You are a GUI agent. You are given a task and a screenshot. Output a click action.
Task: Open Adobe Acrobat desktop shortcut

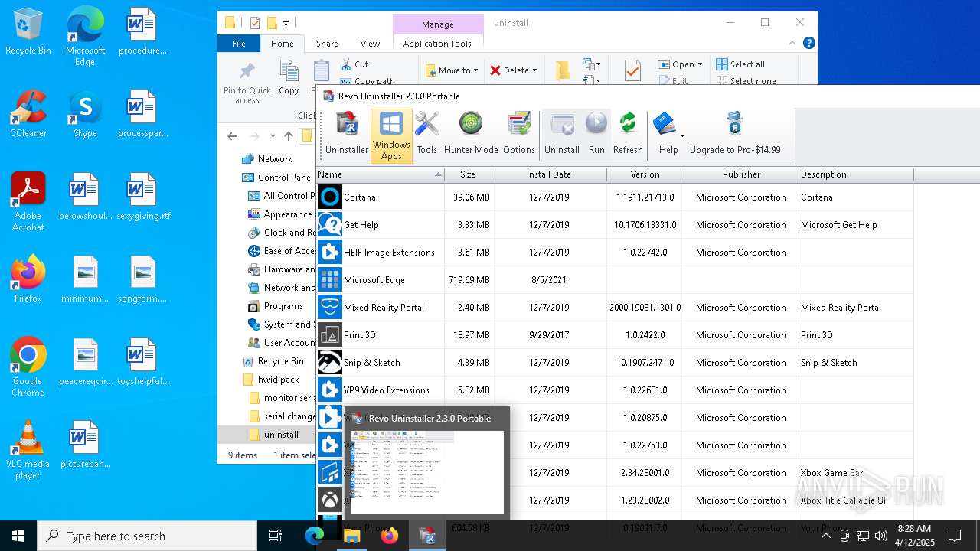click(x=28, y=202)
